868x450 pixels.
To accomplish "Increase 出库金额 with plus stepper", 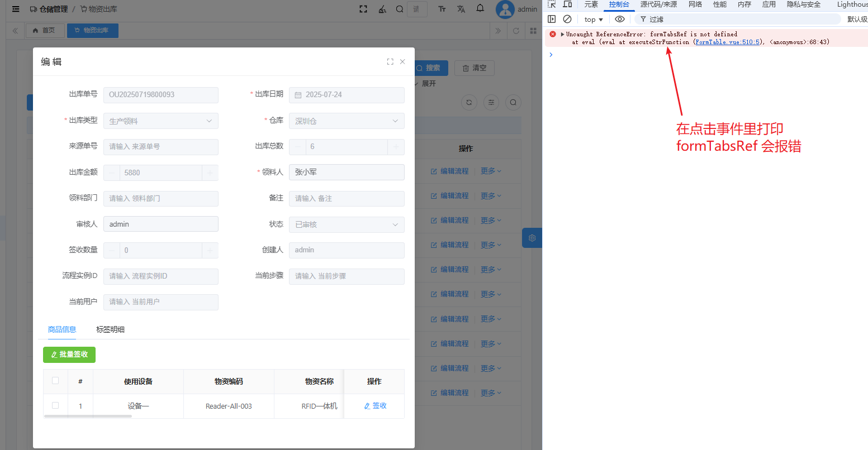I will pyautogui.click(x=210, y=173).
